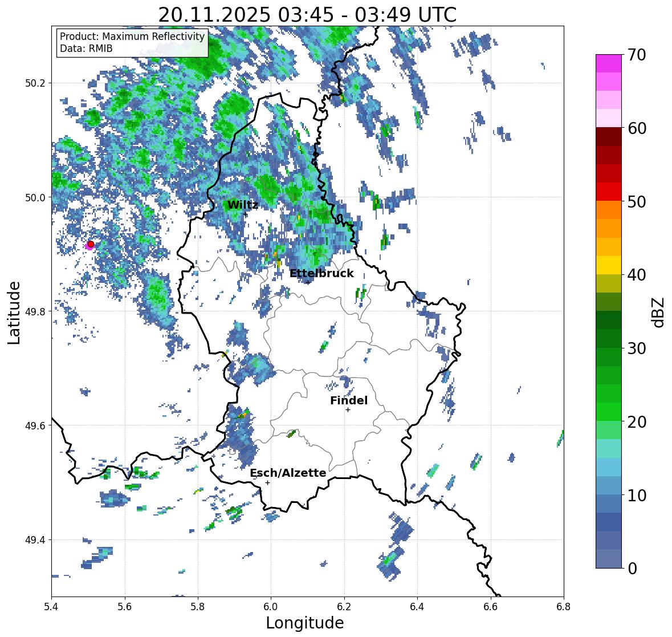Click the 'Product: Maximum Reflectivity' legend text
The width and height of the screenshot is (672, 637).
tap(132, 36)
